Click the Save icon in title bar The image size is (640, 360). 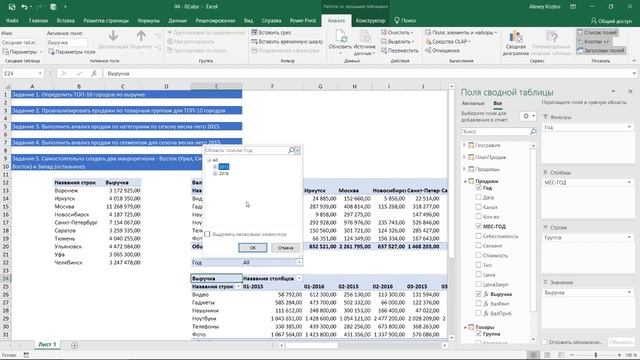12,7
